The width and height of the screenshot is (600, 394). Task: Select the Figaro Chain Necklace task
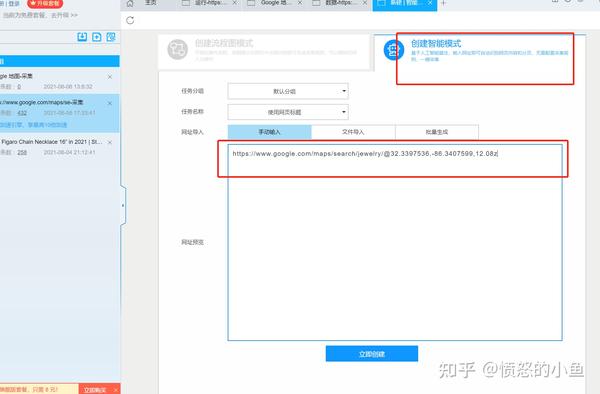tap(60, 147)
